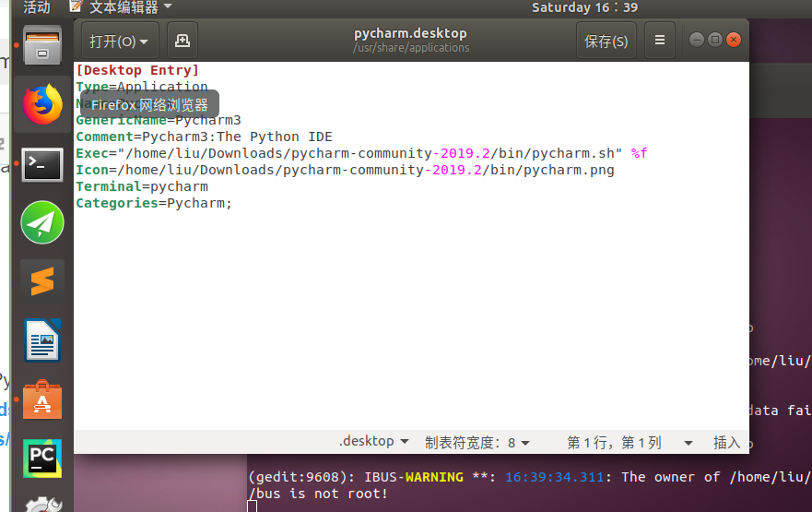Open the 打开(O) file dropdown
This screenshot has width=812, height=512.
[x=120, y=41]
